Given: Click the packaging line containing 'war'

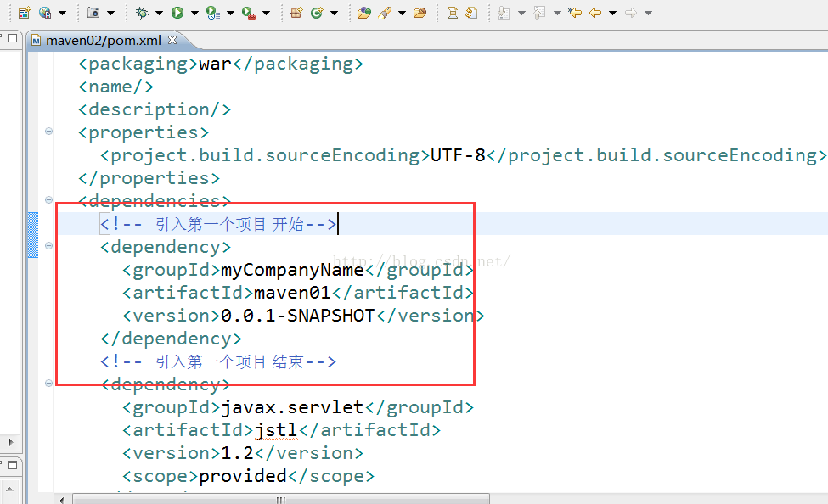Looking at the screenshot, I should coord(221,64).
